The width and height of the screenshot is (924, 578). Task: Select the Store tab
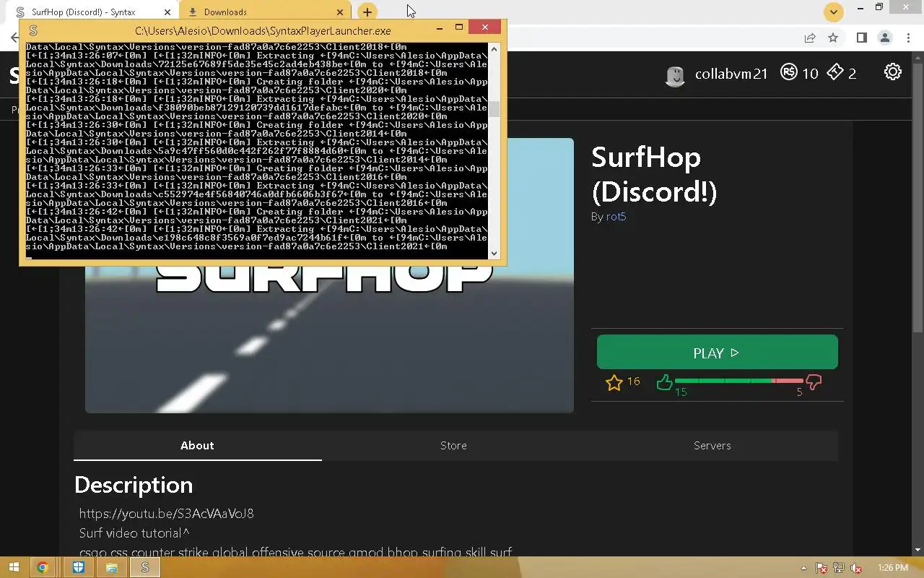pyautogui.click(x=453, y=445)
